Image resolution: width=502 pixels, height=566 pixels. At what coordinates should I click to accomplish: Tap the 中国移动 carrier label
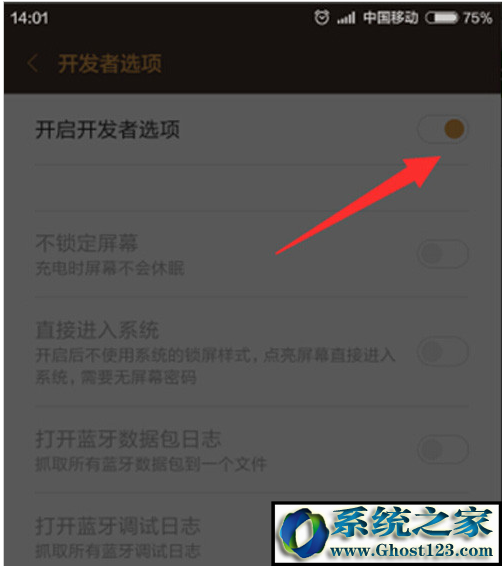pos(390,17)
